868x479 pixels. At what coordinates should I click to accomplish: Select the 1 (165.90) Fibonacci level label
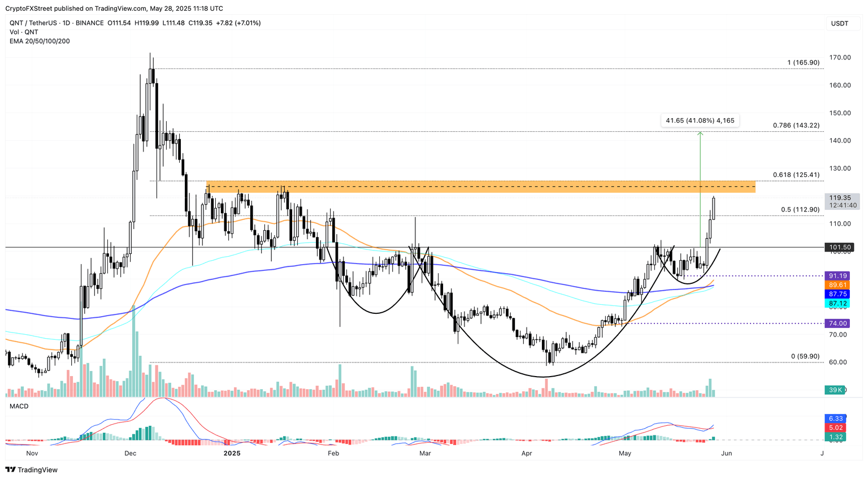[x=804, y=63]
